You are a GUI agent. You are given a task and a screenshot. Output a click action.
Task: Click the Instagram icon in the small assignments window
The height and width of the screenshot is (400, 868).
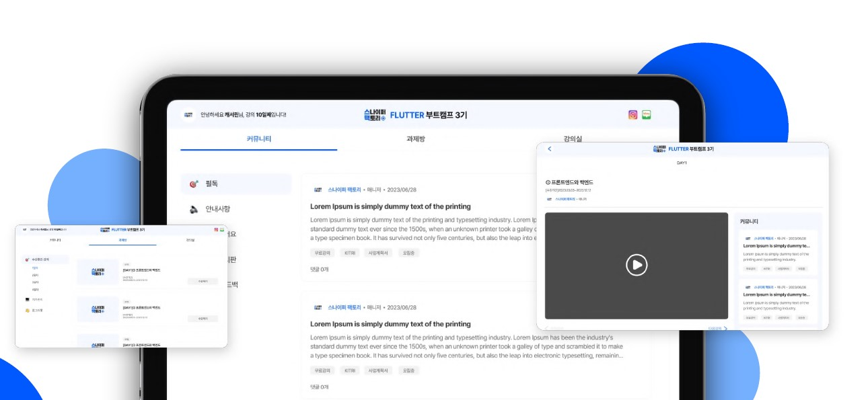[x=215, y=230]
